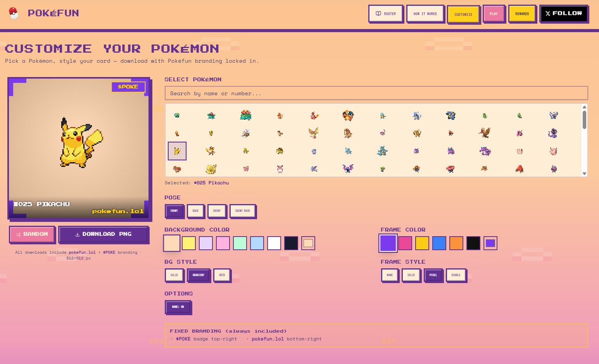Image resolution: width=599 pixels, height=364 pixels.
Task: Select the Golbat sprite
Action: (x=348, y=169)
